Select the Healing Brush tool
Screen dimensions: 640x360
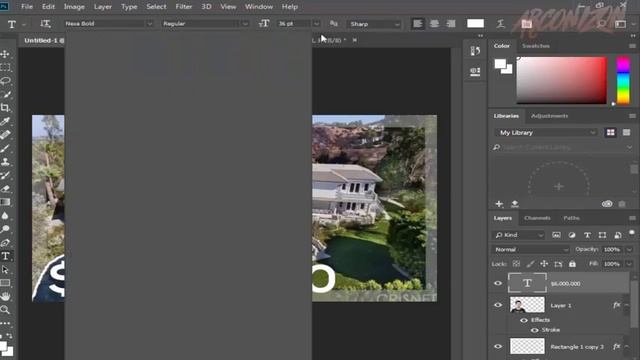pyautogui.click(x=5, y=135)
